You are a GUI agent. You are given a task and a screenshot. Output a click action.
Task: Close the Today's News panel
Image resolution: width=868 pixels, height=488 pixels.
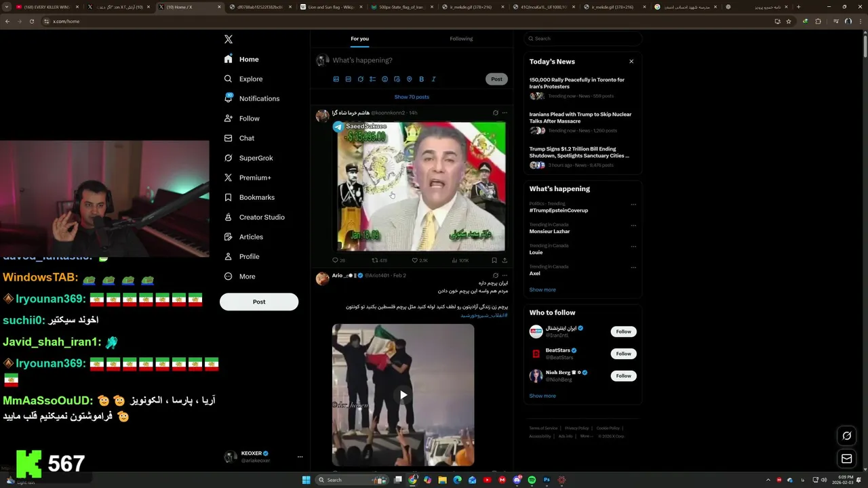[x=631, y=62]
